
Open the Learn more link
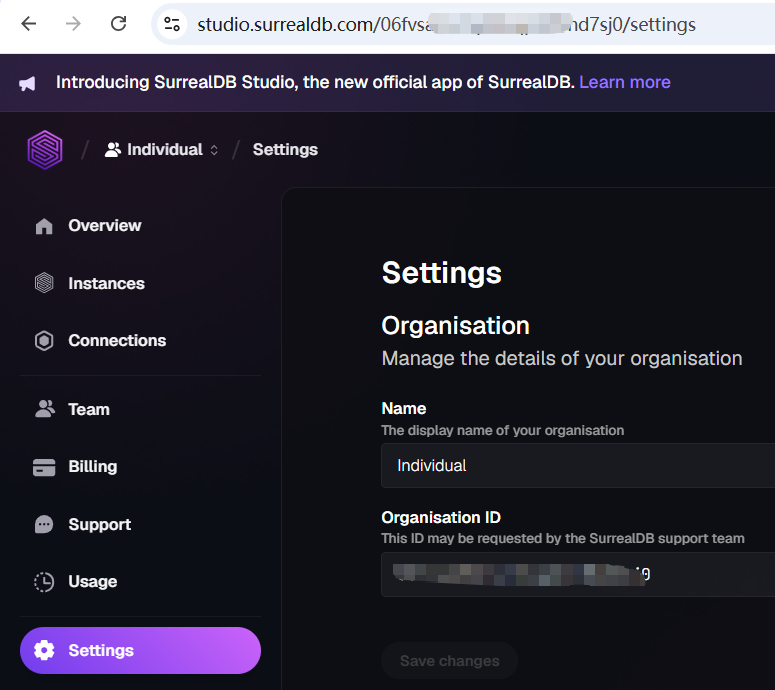tap(625, 82)
